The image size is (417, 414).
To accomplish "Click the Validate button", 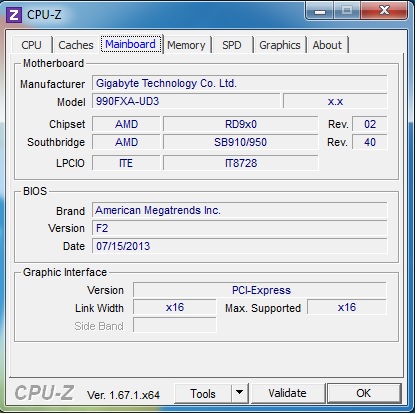I will [287, 394].
